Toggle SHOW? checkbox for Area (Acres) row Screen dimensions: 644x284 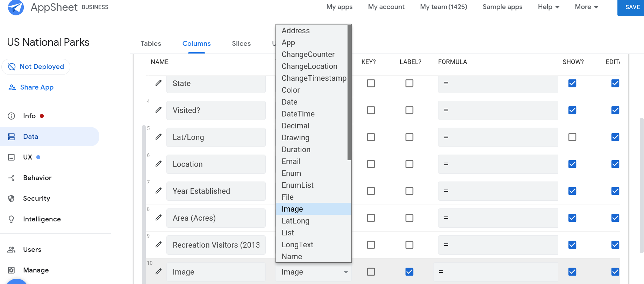click(572, 218)
